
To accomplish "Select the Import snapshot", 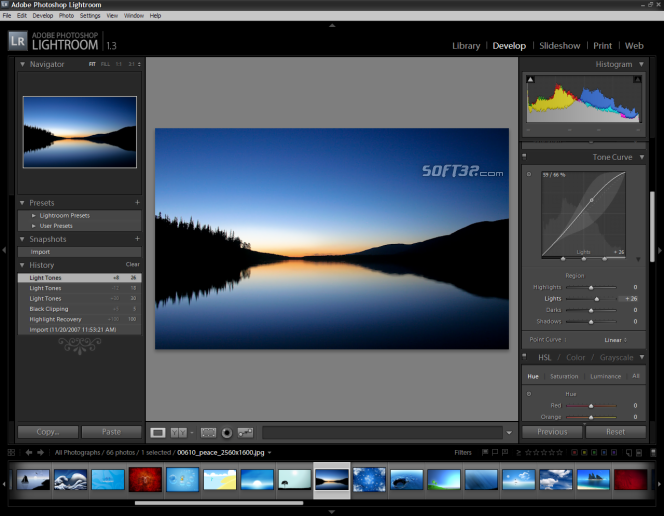I will [80, 252].
